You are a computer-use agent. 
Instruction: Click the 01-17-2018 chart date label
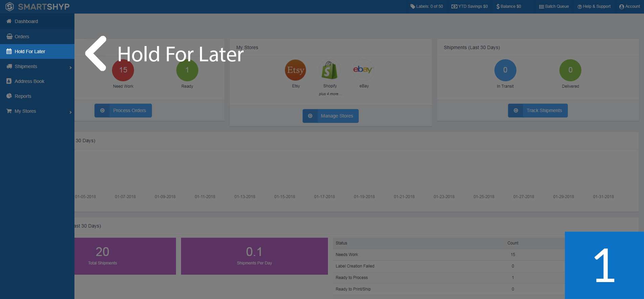click(x=325, y=197)
